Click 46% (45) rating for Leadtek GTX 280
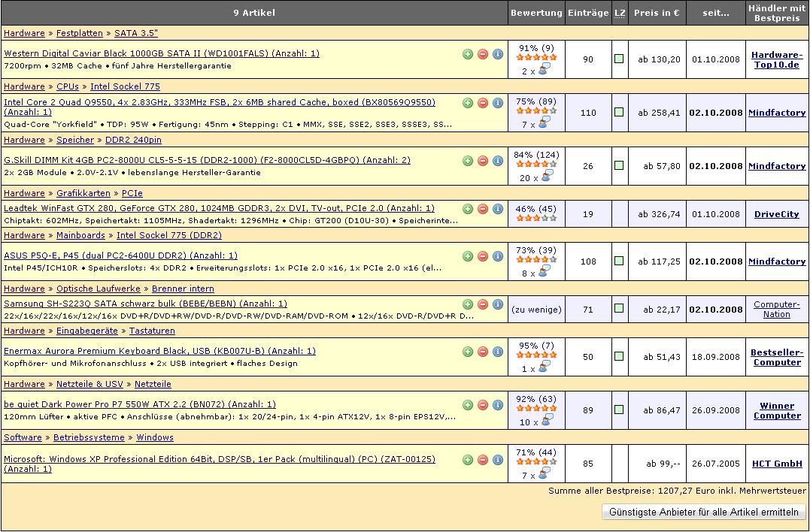Image resolution: width=810 pixels, height=532 pixels. click(536, 209)
